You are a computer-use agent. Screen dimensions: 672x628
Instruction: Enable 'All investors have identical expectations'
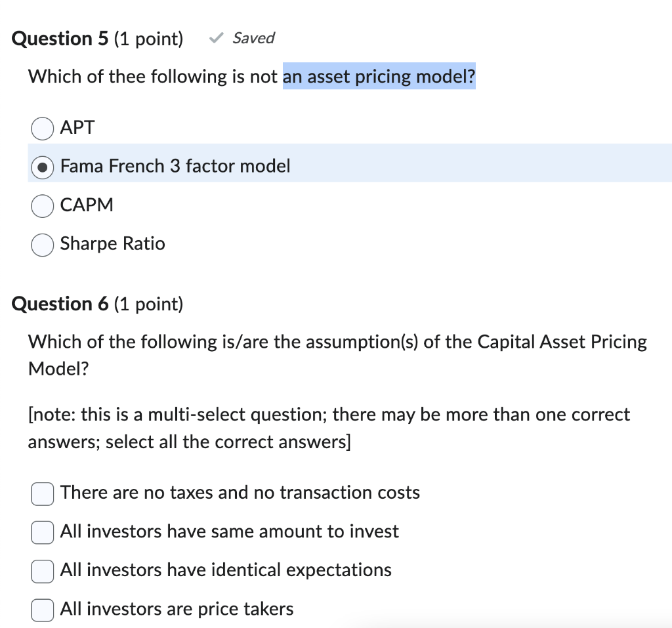click(x=41, y=571)
